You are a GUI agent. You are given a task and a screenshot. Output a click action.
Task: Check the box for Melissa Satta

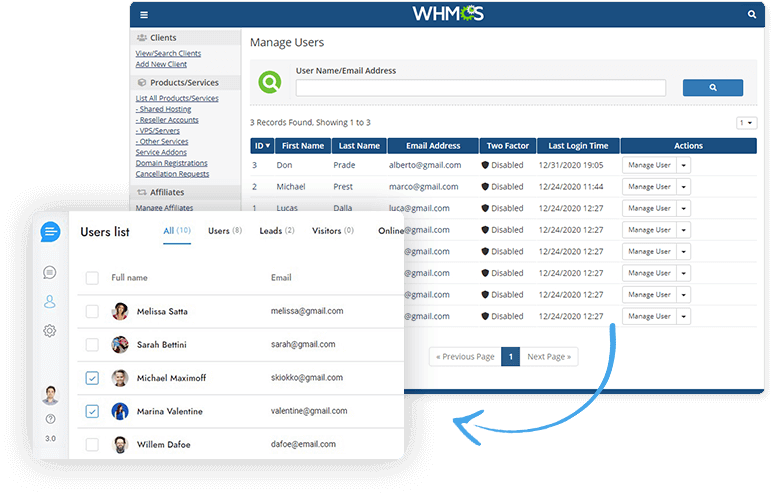click(92, 311)
